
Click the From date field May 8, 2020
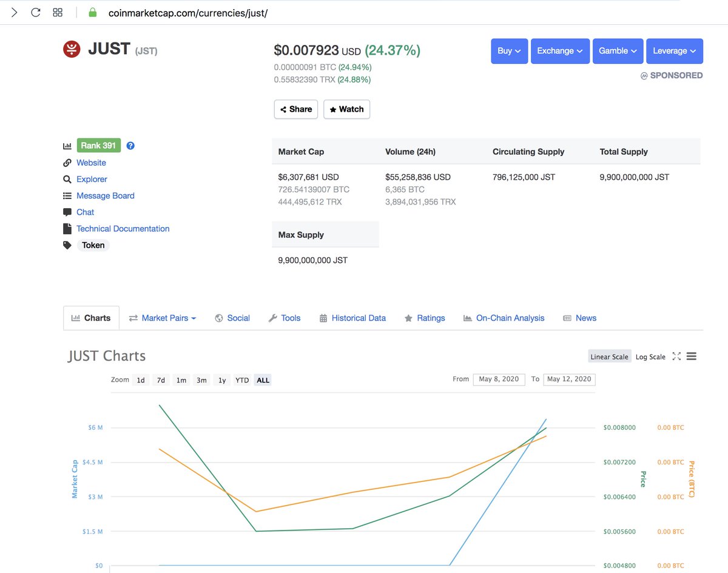pos(499,379)
